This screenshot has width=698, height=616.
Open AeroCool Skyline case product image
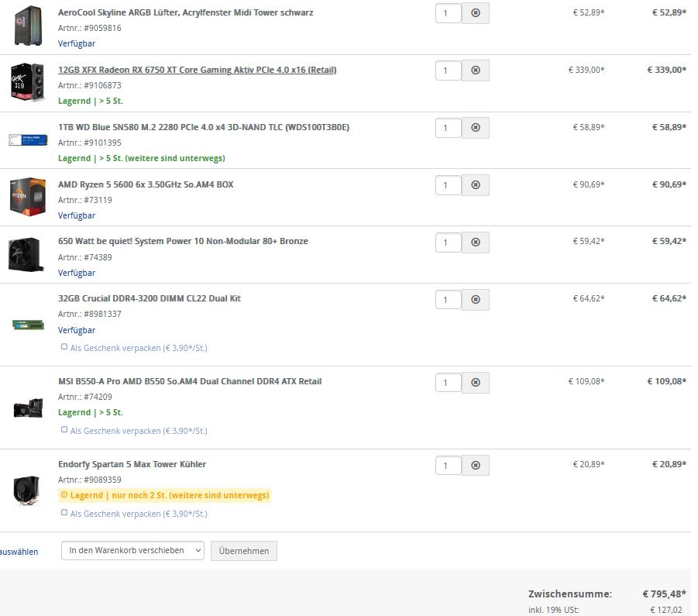click(x=28, y=26)
